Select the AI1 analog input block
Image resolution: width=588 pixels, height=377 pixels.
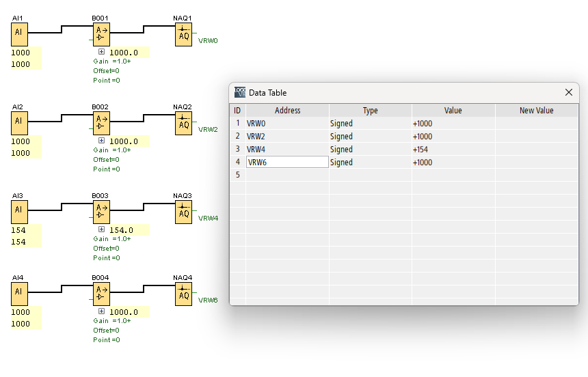(x=20, y=34)
